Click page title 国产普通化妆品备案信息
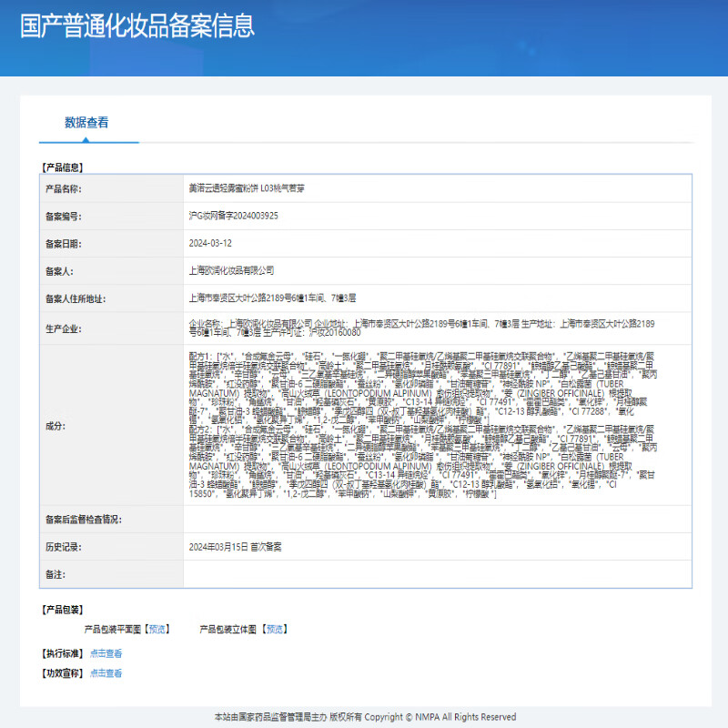The height and width of the screenshot is (728, 728). tap(137, 26)
